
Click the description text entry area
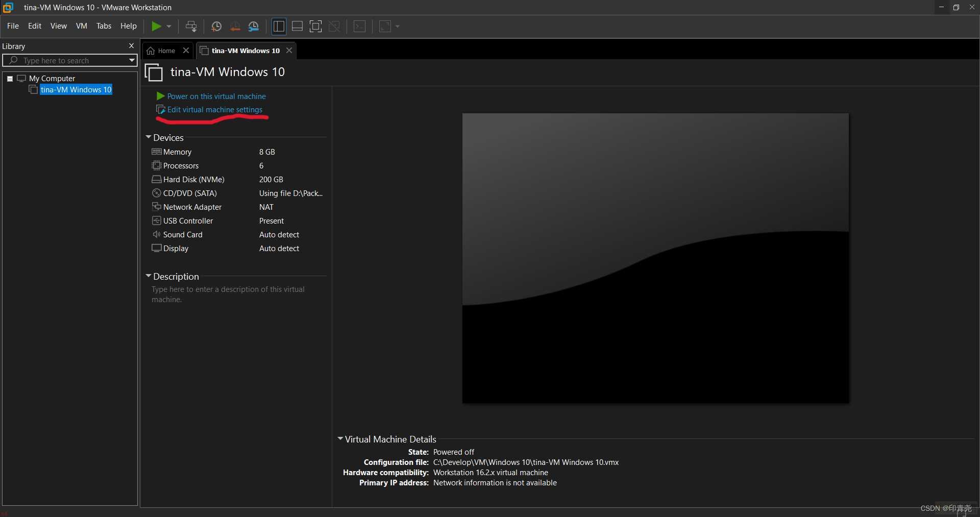coord(228,294)
